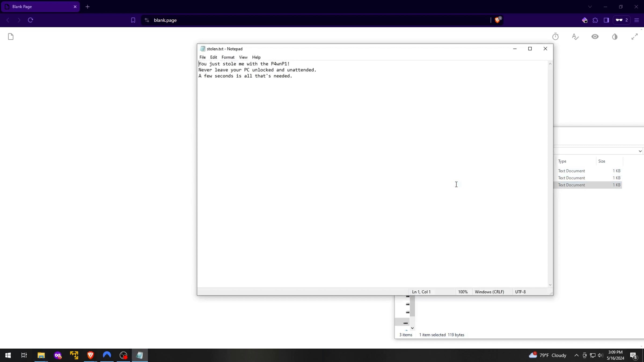The image size is (644, 362).
Task: Click the new document icon on blank.page
Action: pyautogui.click(x=11, y=36)
